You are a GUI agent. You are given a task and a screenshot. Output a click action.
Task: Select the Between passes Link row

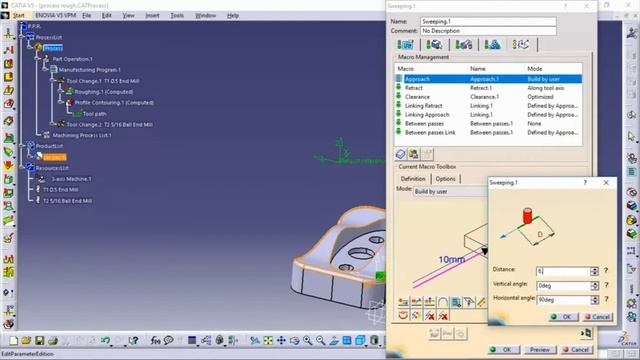488,133
